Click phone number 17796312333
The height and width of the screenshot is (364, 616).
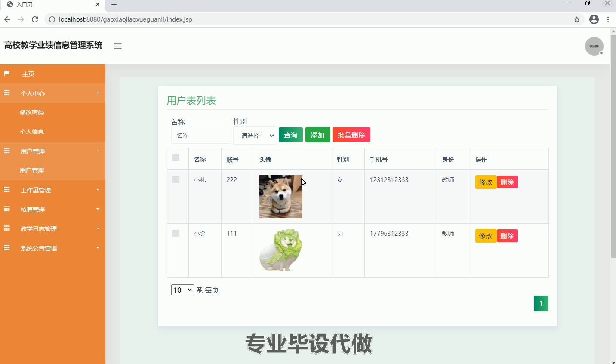coord(389,234)
